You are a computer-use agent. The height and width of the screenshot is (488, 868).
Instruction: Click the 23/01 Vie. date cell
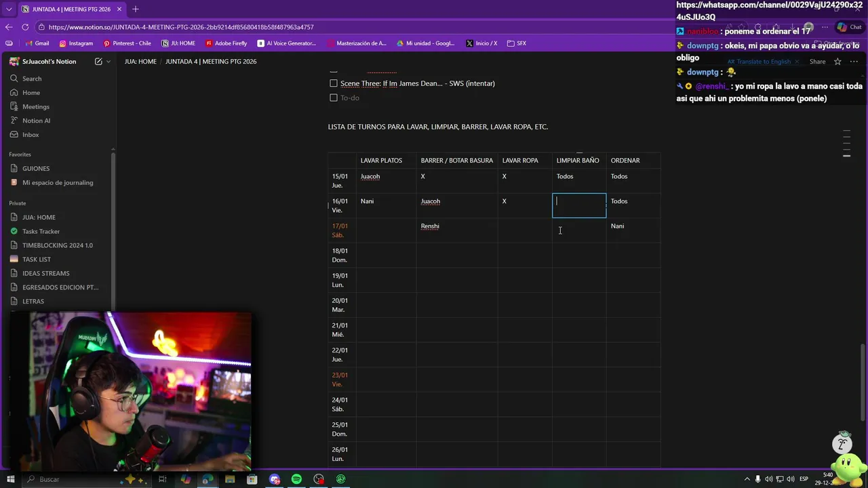pos(342,380)
